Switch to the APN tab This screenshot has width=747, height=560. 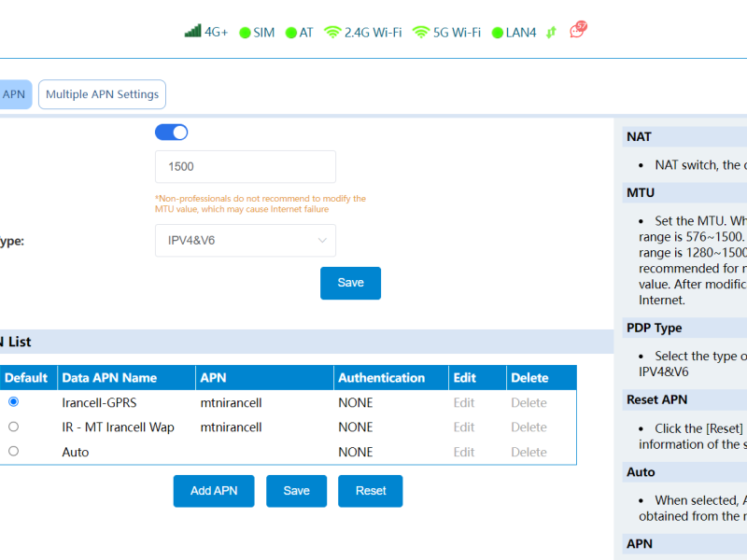(14, 94)
